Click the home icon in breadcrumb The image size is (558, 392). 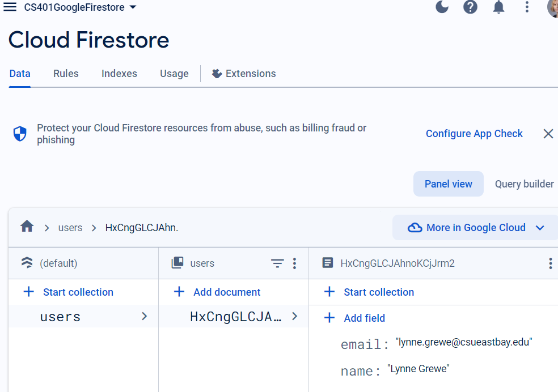point(27,227)
